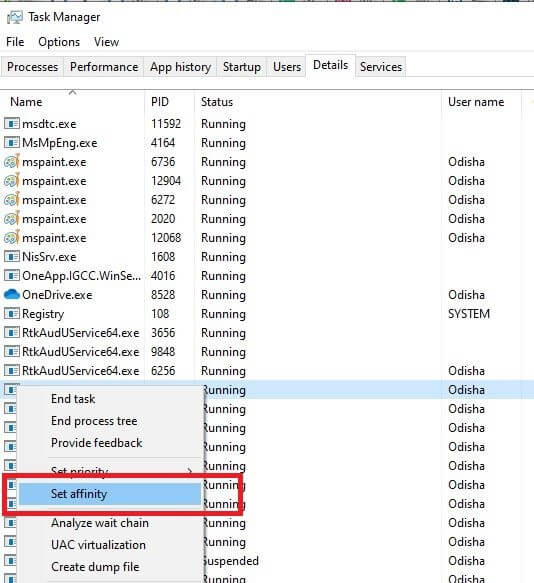Select the Registry process name
Image resolution: width=534 pixels, height=583 pixels.
(x=43, y=314)
